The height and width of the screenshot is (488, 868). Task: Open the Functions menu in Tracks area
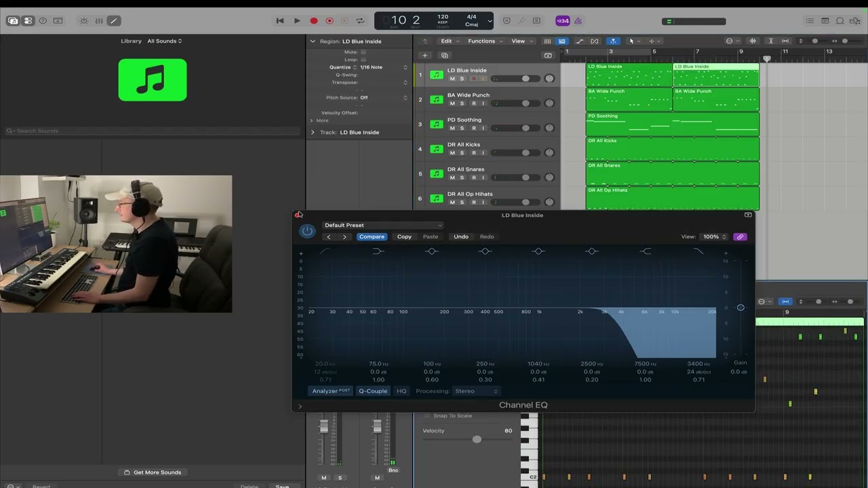(x=485, y=41)
